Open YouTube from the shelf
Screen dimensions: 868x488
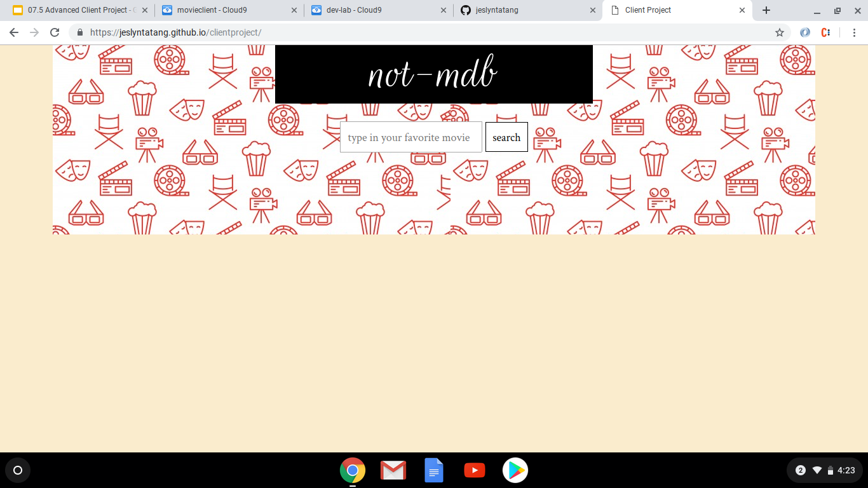point(475,470)
